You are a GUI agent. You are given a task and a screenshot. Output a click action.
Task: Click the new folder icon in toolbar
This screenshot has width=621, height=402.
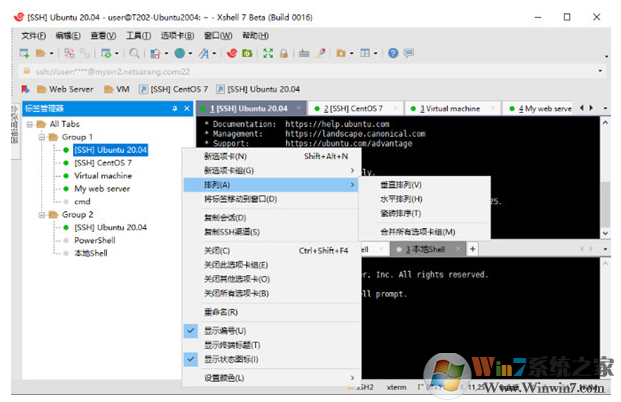tap(341, 53)
